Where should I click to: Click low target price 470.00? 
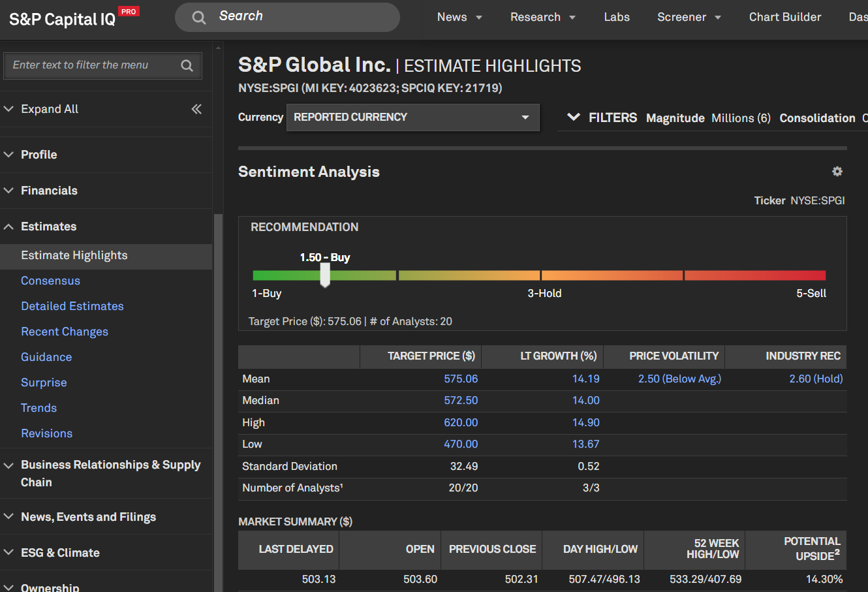[x=461, y=444]
